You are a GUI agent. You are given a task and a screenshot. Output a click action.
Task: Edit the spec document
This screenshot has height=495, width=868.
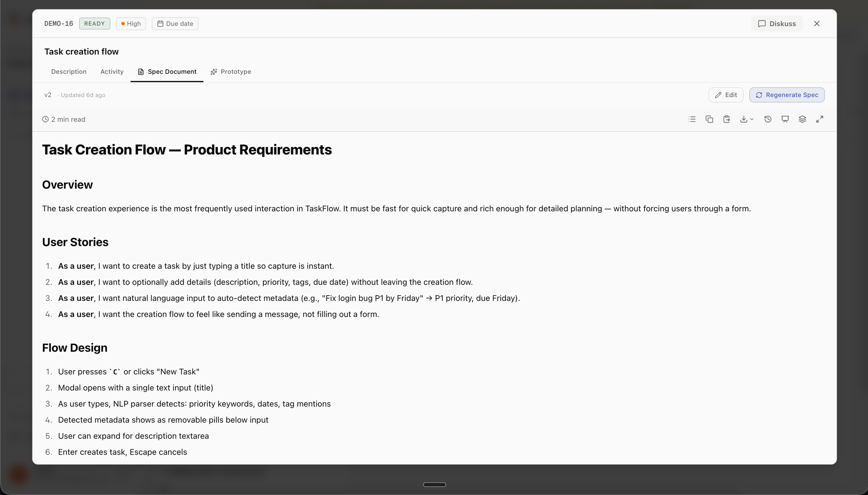[x=726, y=94]
